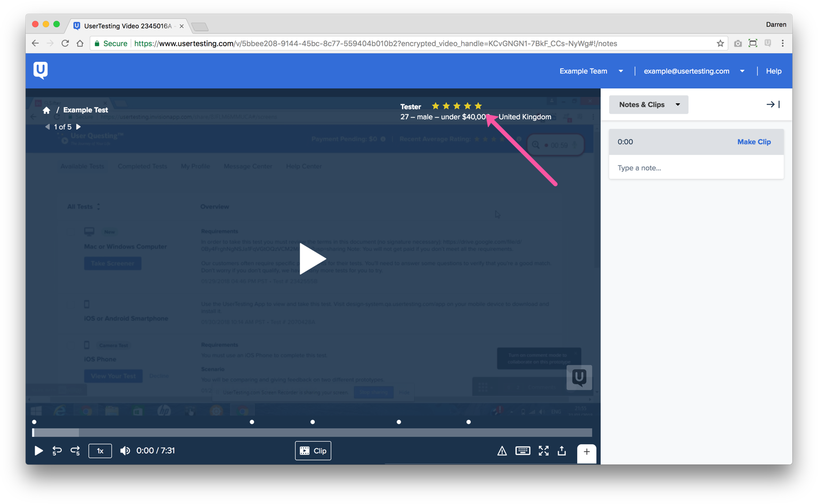Collapse the notes panel with arrow icon
Image resolution: width=818 pixels, height=504 pixels.
[773, 104]
